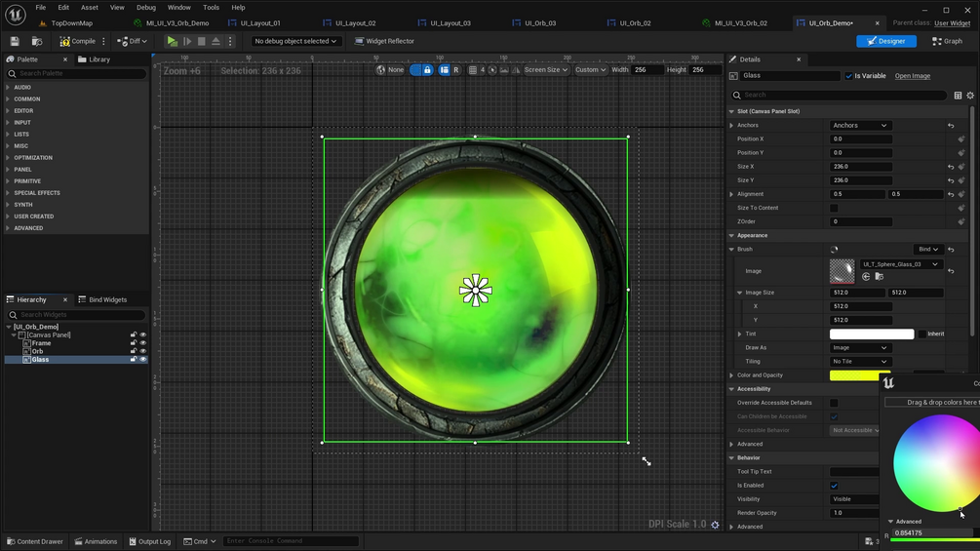The image size is (980, 551).
Task: Open the Window menu
Action: 178,7
